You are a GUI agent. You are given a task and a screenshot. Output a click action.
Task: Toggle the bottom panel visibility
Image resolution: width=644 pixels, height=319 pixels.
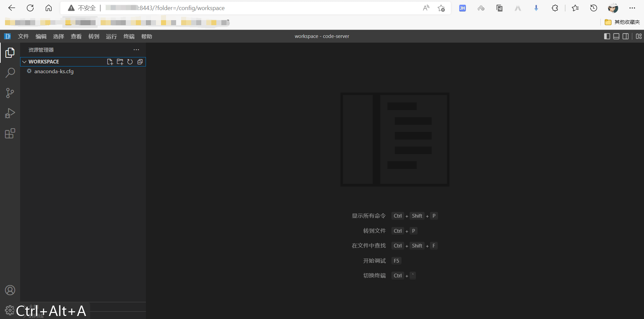[x=616, y=36]
